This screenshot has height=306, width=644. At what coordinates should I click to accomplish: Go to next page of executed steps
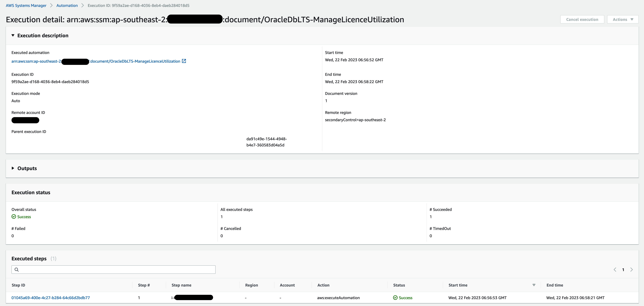(x=631, y=270)
